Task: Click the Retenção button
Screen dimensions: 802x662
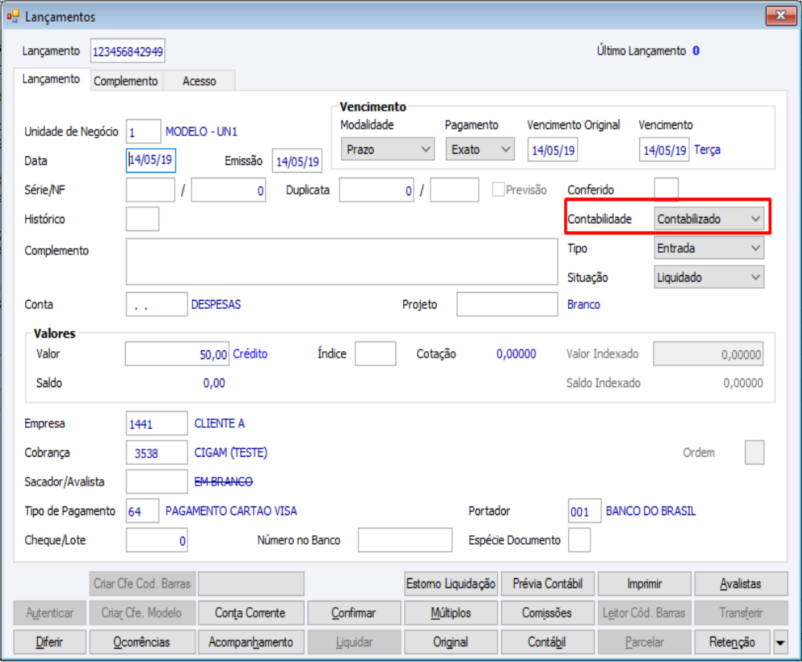Action: point(732,642)
